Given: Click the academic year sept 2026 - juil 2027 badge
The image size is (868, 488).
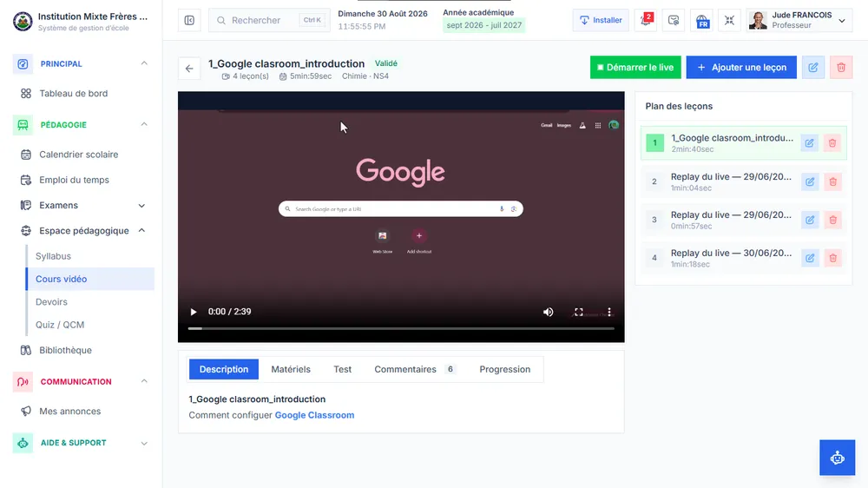Looking at the screenshot, I should pyautogui.click(x=483, y=25).
